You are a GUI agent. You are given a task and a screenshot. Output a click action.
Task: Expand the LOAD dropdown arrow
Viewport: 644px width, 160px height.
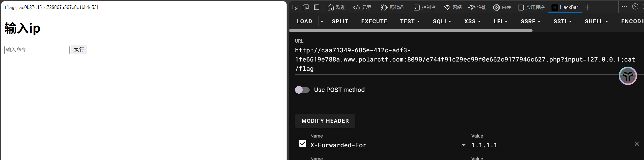point(322,21)
